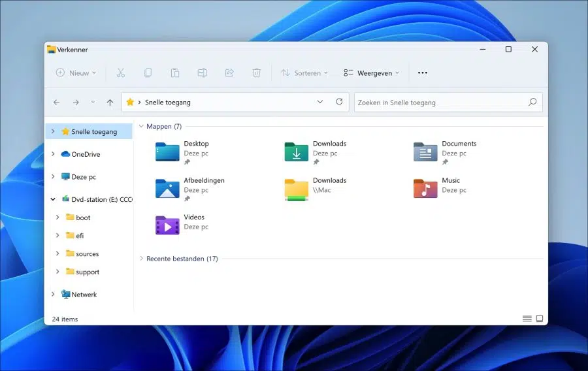Select the boot folder in the tree
The width and height of the screenshot is (588, 371).
[x=78, y=218]
